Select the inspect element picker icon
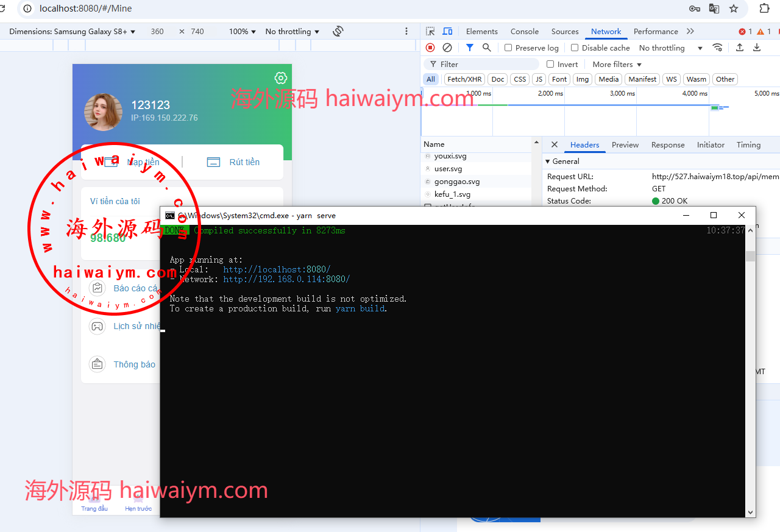Screen dimensions: 780x532 tap(431, 32)
